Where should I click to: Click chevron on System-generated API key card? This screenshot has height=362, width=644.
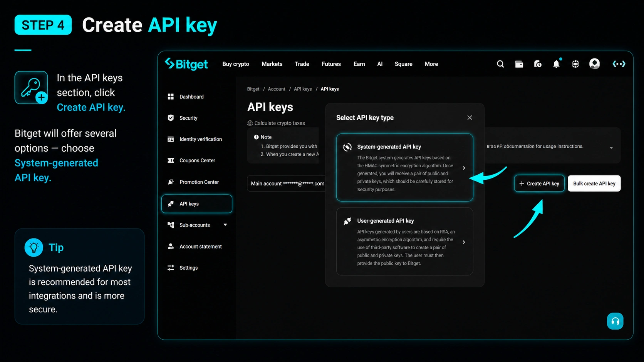pos(464,168)
